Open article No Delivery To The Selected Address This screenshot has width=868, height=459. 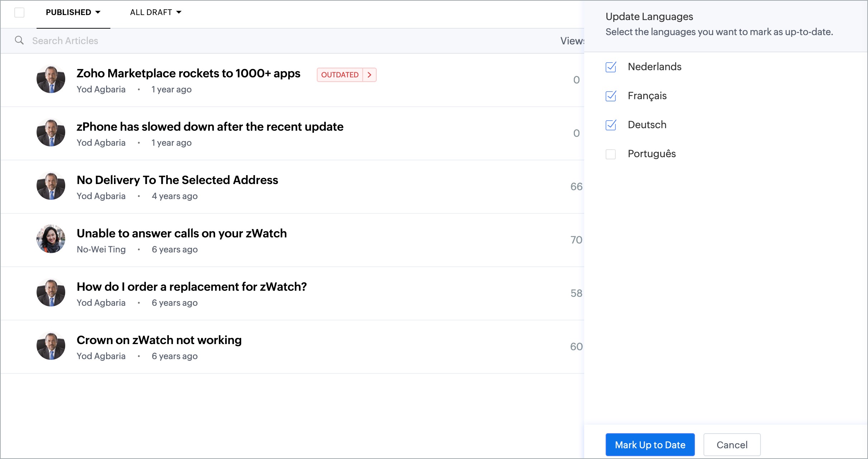[177, 180]
